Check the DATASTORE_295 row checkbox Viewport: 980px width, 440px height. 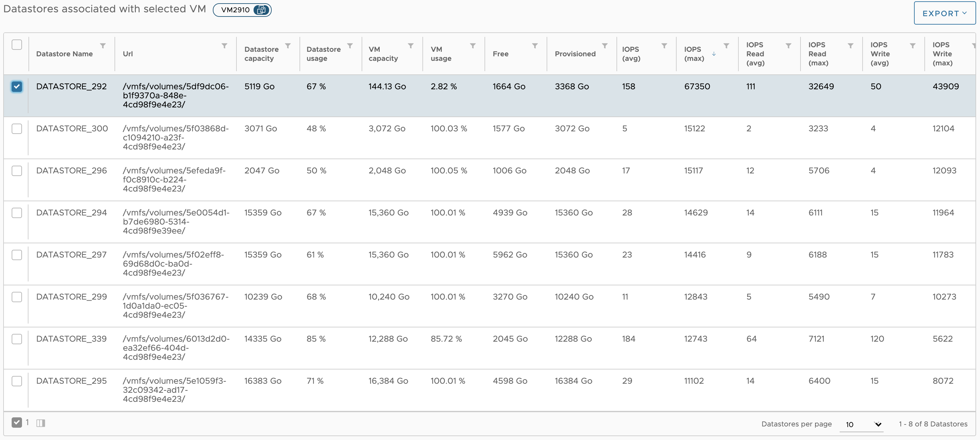17,381
